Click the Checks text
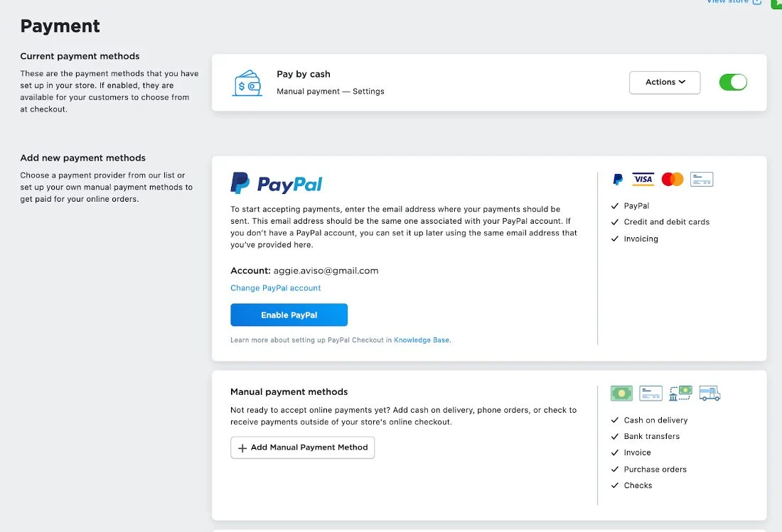Viewport: 782px width, 532px height. pyautogui.click(x=638, y=485)
